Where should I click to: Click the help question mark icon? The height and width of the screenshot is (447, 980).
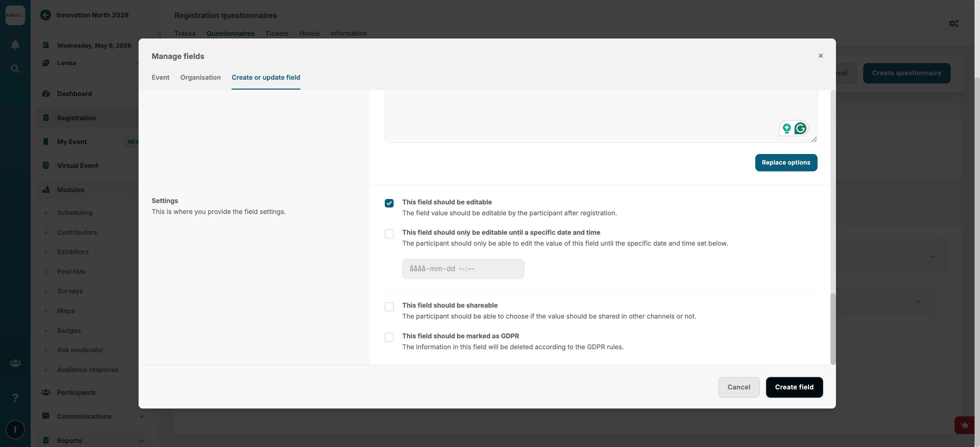tap(15, 398)
